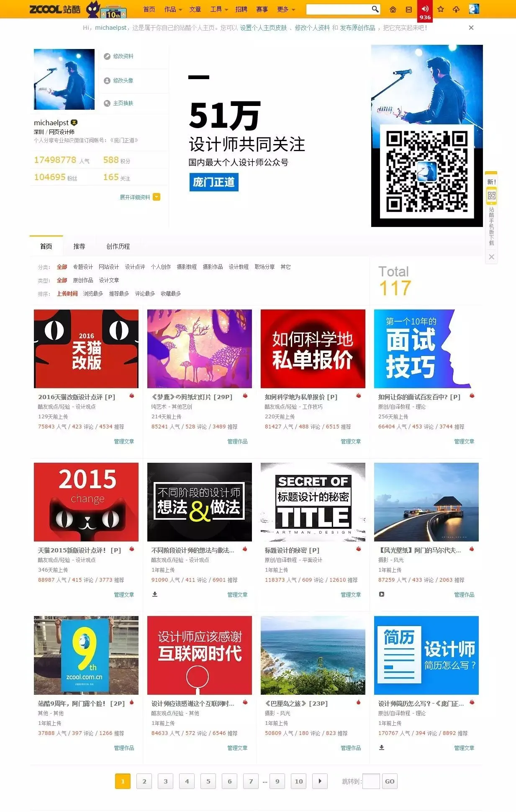Click the download icon under 不同阶段设计师的想法与做法
Viewport: 516px width, 812px height.
tap(155, 594)
